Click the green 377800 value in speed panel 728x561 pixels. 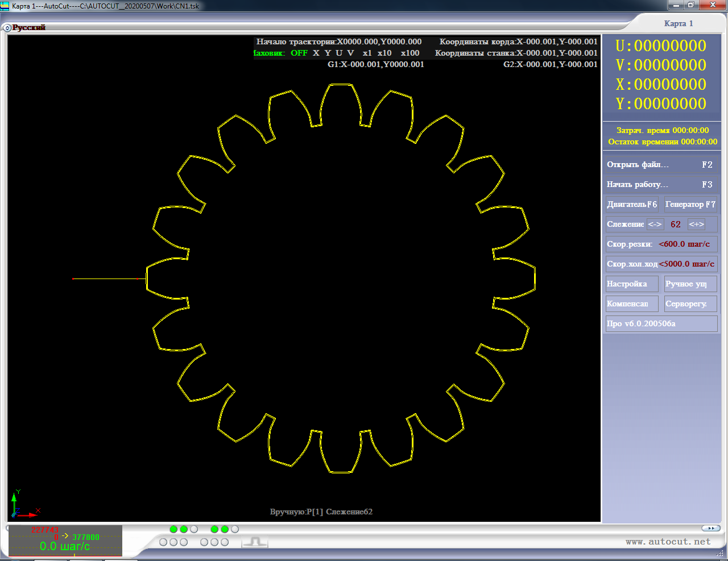tap(86, 537)
